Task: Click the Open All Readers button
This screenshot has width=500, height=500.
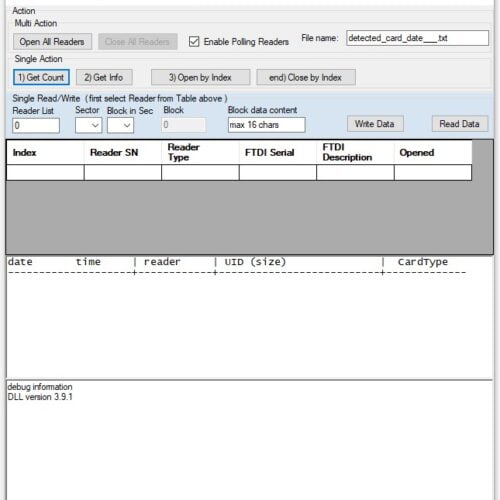Action: (x=52, y=42)
